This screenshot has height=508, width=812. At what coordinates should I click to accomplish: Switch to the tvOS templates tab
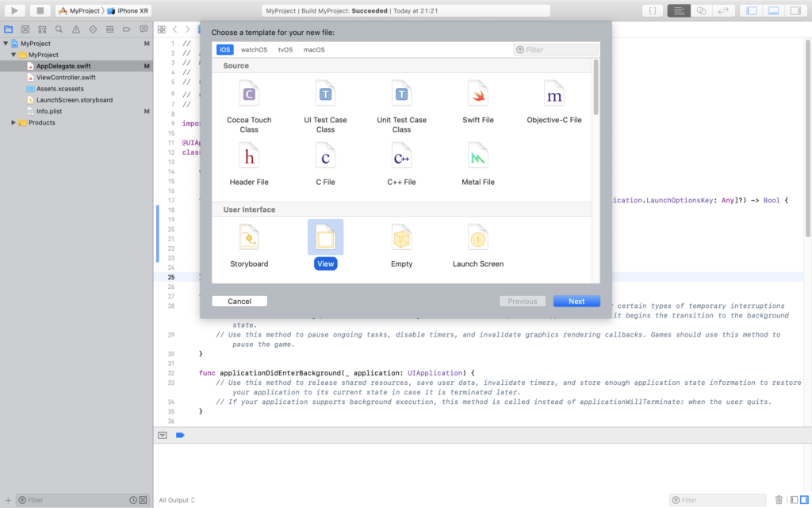pos(285,50)
